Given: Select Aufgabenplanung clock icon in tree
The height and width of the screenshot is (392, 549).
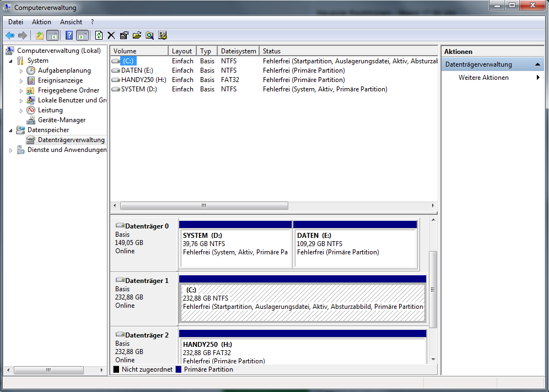Looking at the screenshot, I should coord(31,70).
